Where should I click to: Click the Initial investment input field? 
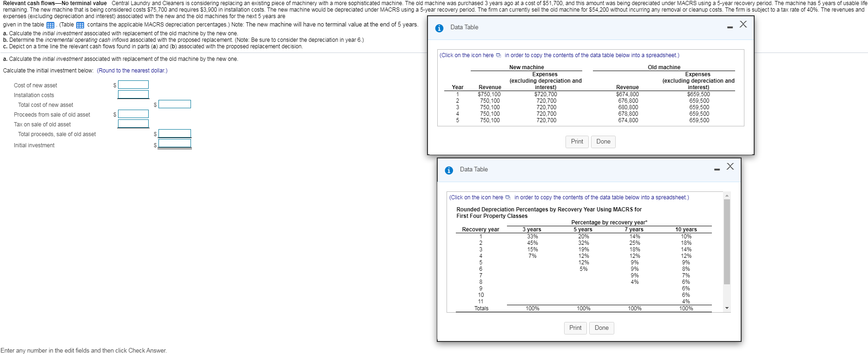[175, 144]
